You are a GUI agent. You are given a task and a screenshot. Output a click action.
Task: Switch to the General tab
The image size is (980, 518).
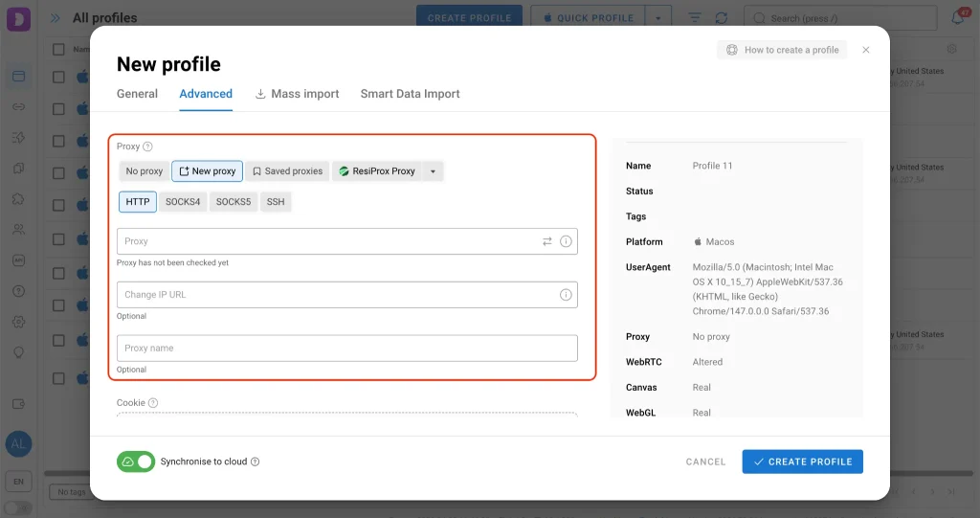coord(137,94)
